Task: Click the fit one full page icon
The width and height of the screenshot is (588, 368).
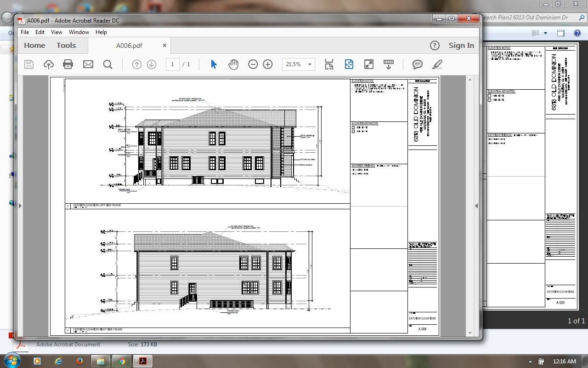Action: (349, 64)
